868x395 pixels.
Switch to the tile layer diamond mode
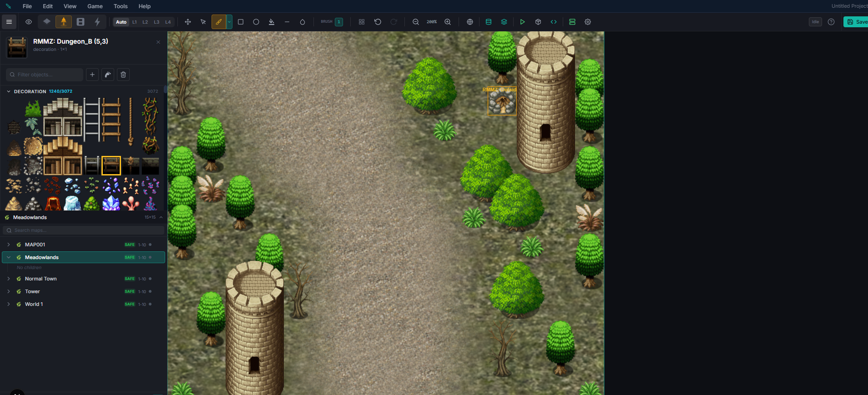tap(47, 22)
